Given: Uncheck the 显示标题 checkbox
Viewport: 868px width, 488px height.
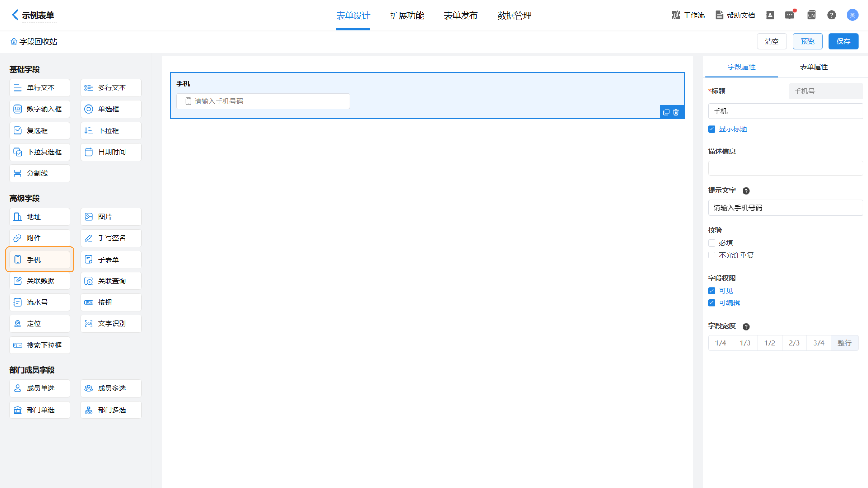Looking at the screenshot, I should 712,129.
